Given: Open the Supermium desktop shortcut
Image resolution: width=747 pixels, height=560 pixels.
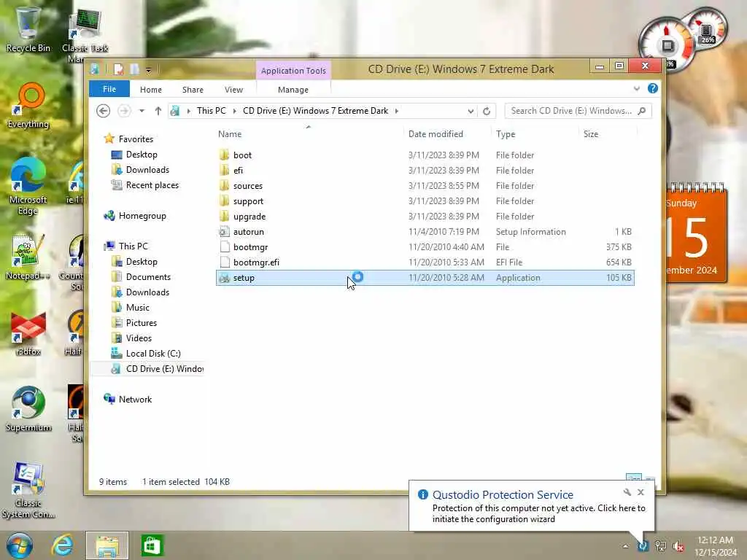Looking at the screenshot, I should click(28, 408).
